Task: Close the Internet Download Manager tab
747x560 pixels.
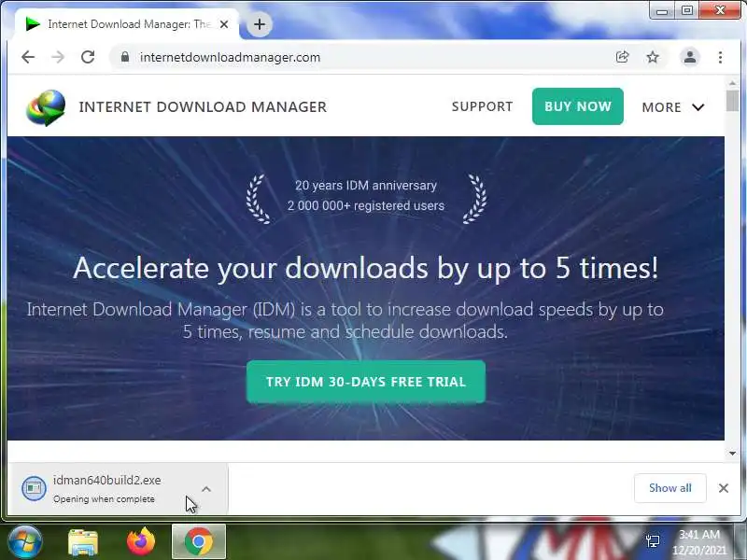Action: pyautogui.click(x=224, y=24)
